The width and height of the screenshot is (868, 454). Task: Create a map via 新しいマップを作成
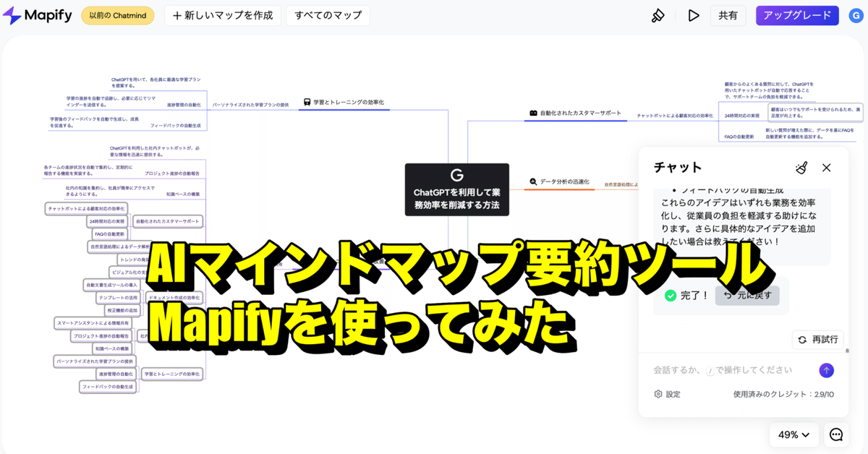(222, 14)
